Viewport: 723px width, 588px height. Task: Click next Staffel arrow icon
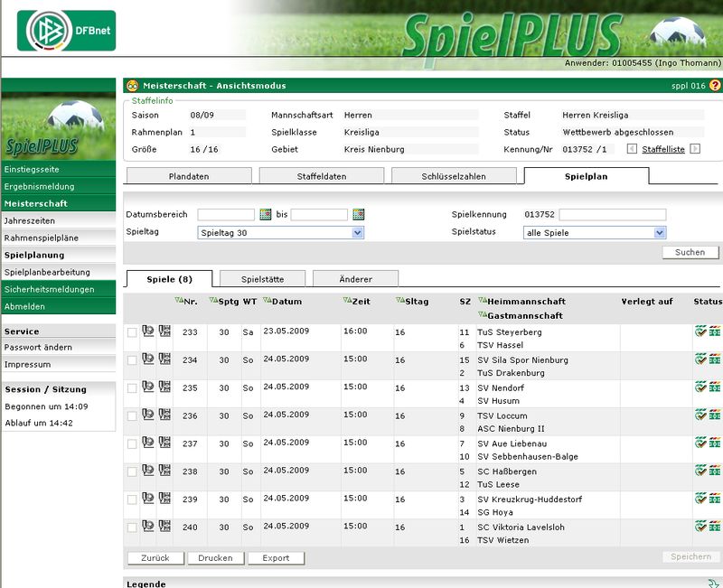tap(695, 149)
